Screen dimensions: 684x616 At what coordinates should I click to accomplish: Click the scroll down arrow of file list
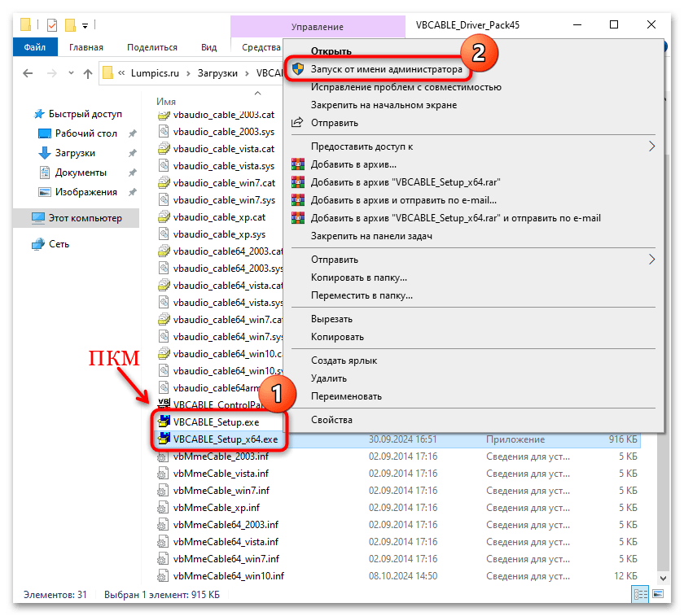click(x=663, y=578)
